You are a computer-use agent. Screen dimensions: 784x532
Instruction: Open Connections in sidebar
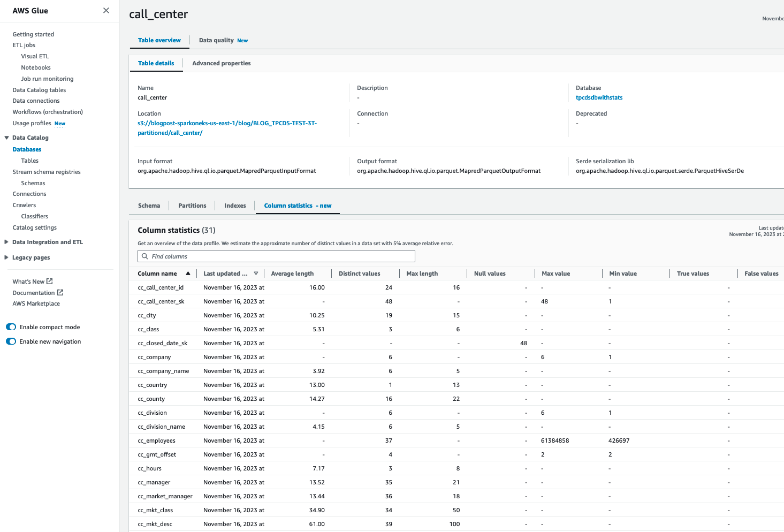[x=29, y=194]
